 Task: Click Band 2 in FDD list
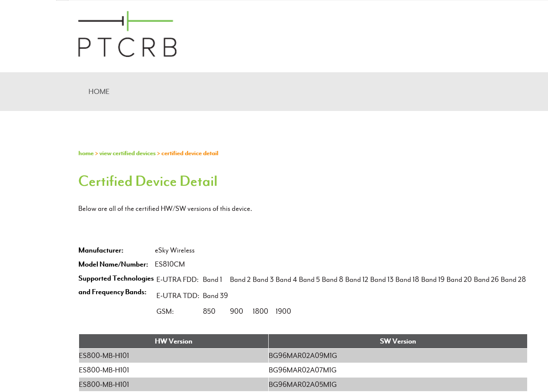point(240,280)
